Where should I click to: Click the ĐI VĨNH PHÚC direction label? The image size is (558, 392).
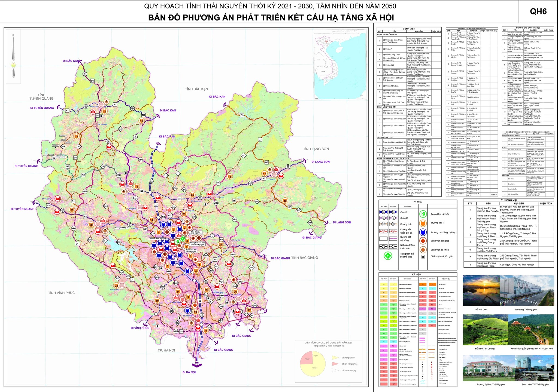click(x=140, y=328)
